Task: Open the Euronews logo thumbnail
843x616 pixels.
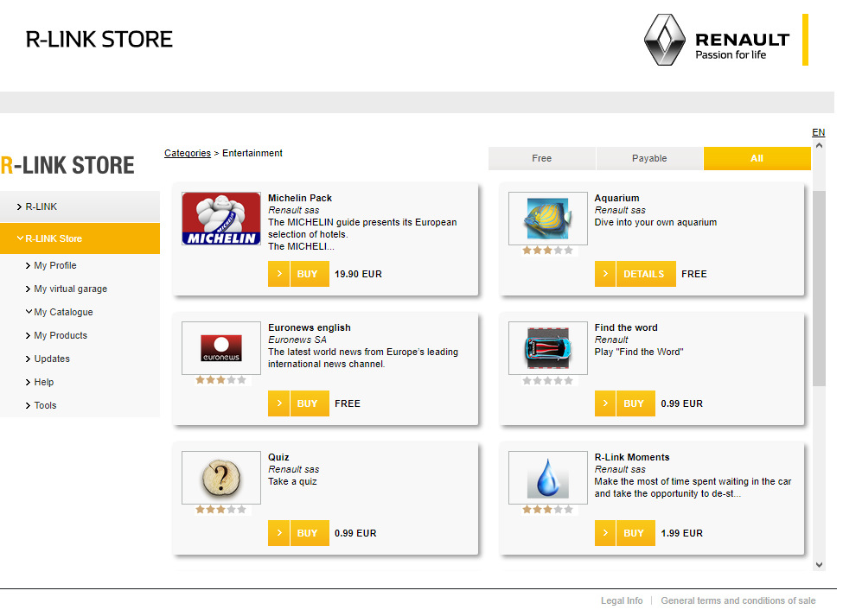Action: tap(221, 348)
